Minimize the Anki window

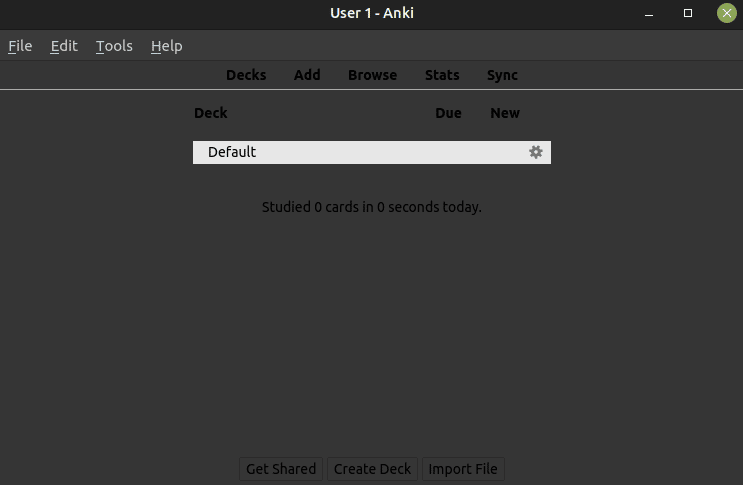(x=649, y=13)
